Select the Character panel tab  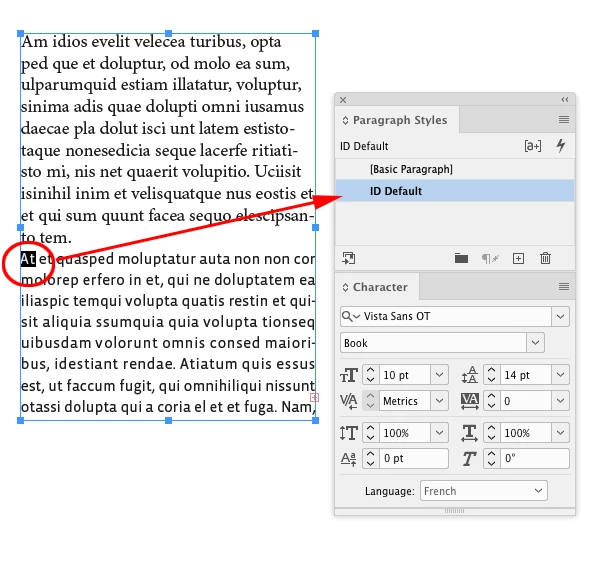point(380,287)
